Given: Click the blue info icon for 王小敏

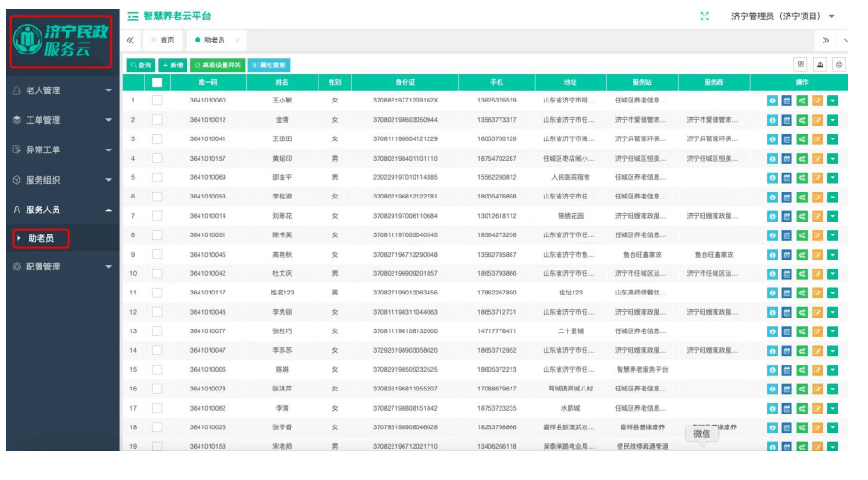Looking at the screenshot, I should coord(773,100).
